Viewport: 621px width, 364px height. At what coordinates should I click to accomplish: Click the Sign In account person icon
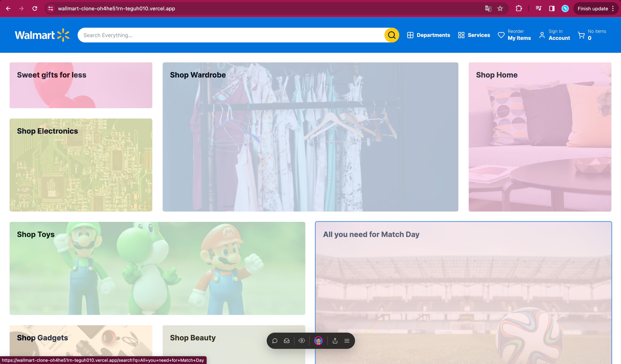point(542,35)
